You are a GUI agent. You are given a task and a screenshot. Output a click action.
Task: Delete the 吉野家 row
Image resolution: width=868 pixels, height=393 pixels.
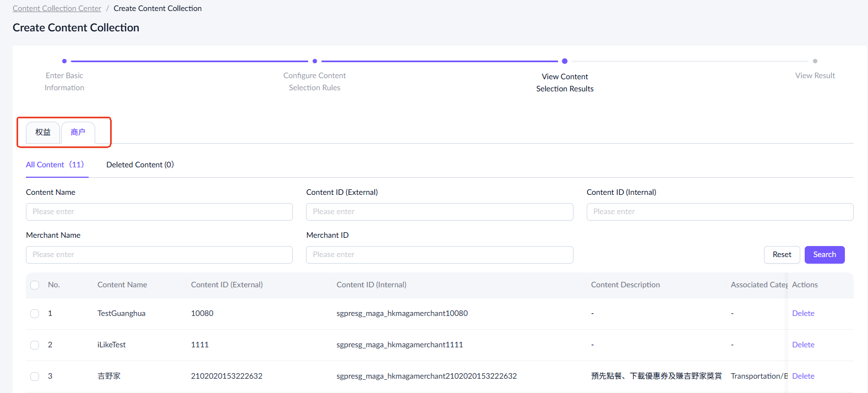803,376
